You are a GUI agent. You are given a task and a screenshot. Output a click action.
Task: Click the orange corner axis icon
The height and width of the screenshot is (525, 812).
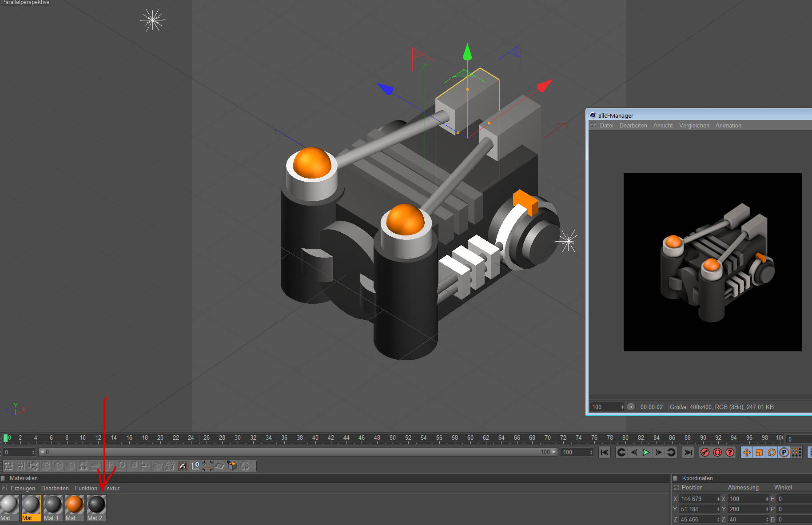[207, 466]
